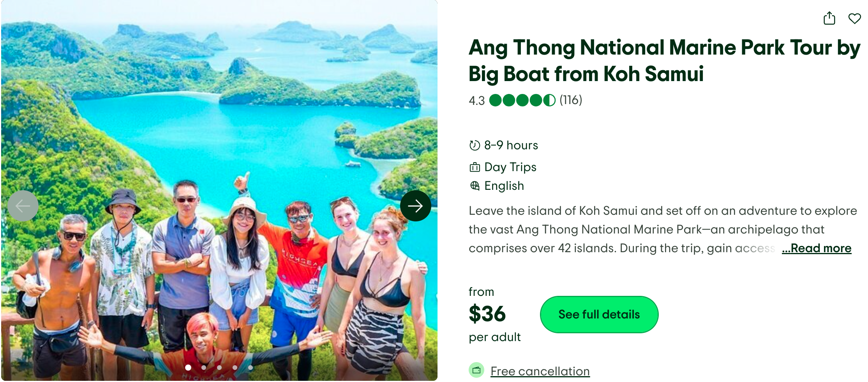Click the share icon

(829, 18)
